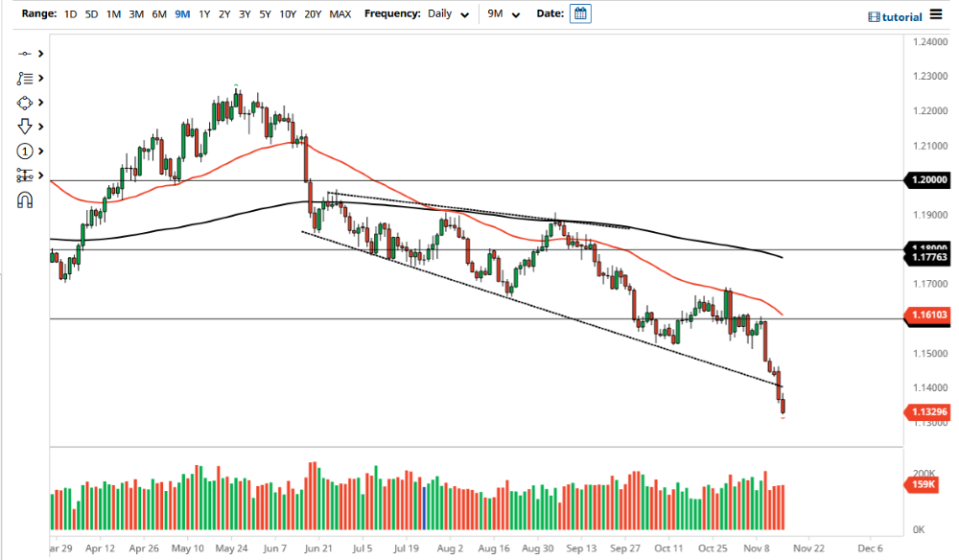Open the hamburger menu
Screen dimensions: 959x560
pyautogui.click(x=936, y=14)
